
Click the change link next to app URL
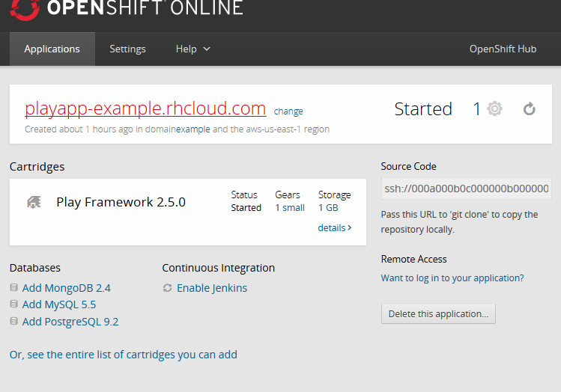click(x=288, y=111)
